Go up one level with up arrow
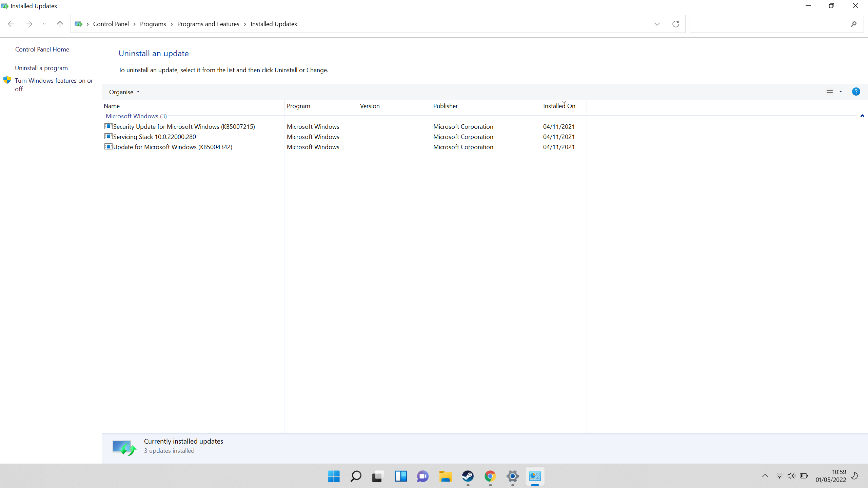 [60, 24]
